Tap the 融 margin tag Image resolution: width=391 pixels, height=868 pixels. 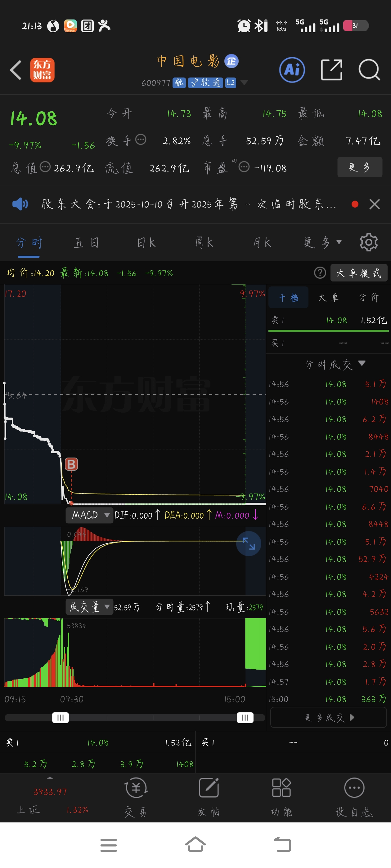click(x=179, y=82)
